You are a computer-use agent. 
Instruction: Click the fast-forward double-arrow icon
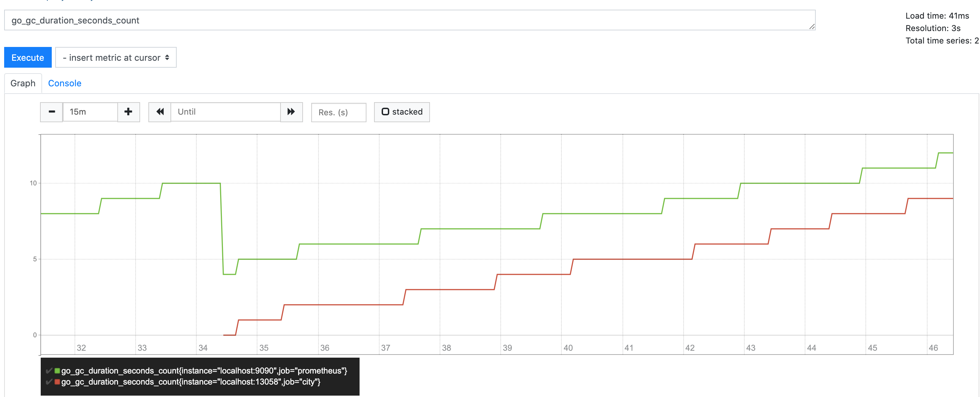tap(291, 112)
